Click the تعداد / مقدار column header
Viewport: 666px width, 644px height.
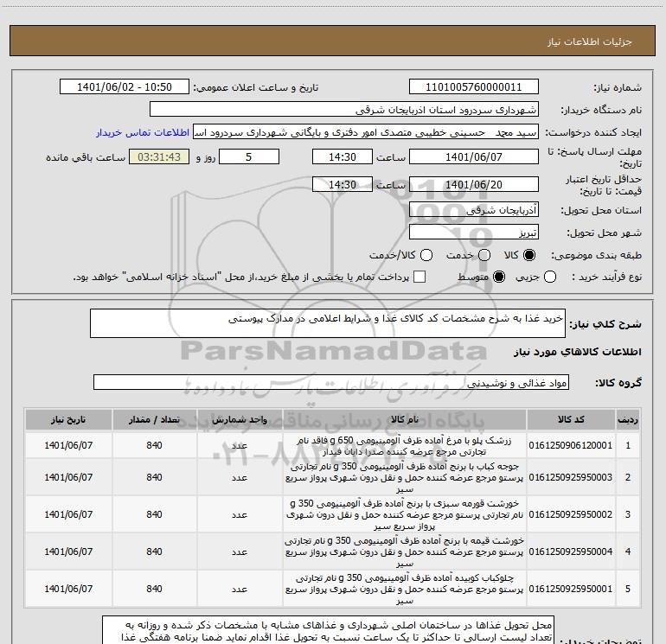[x=154, y=419]
